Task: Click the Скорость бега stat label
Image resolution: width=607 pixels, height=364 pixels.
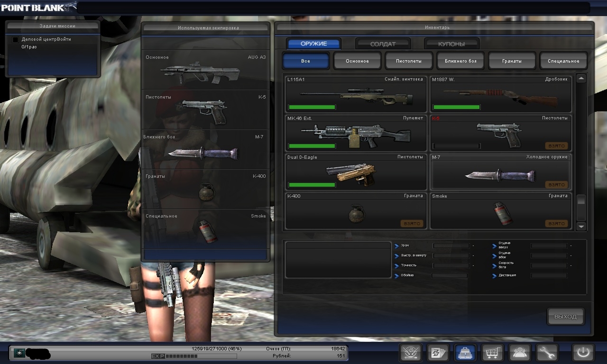Action: [506, 265]
